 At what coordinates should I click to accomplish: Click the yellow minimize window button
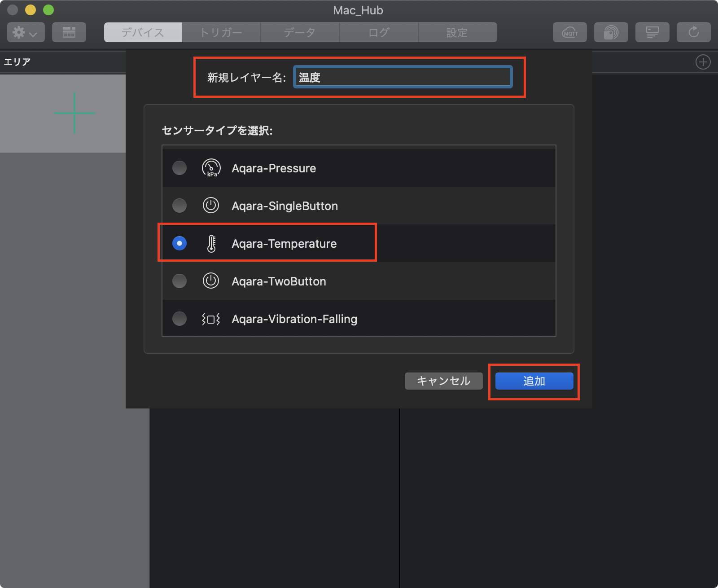pos(31,10)
